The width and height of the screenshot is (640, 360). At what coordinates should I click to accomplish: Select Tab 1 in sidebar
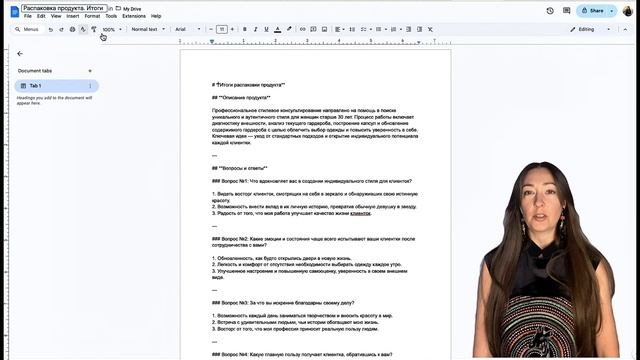pos(57,86)
